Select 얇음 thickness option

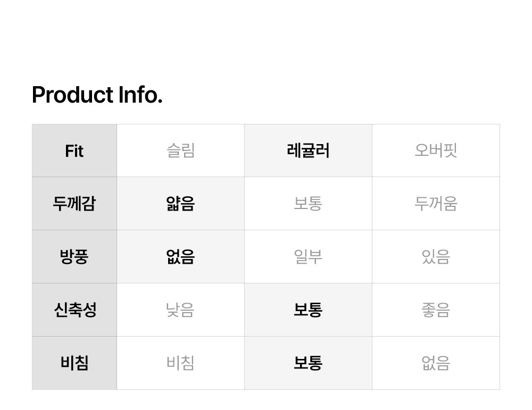(180, 204)
